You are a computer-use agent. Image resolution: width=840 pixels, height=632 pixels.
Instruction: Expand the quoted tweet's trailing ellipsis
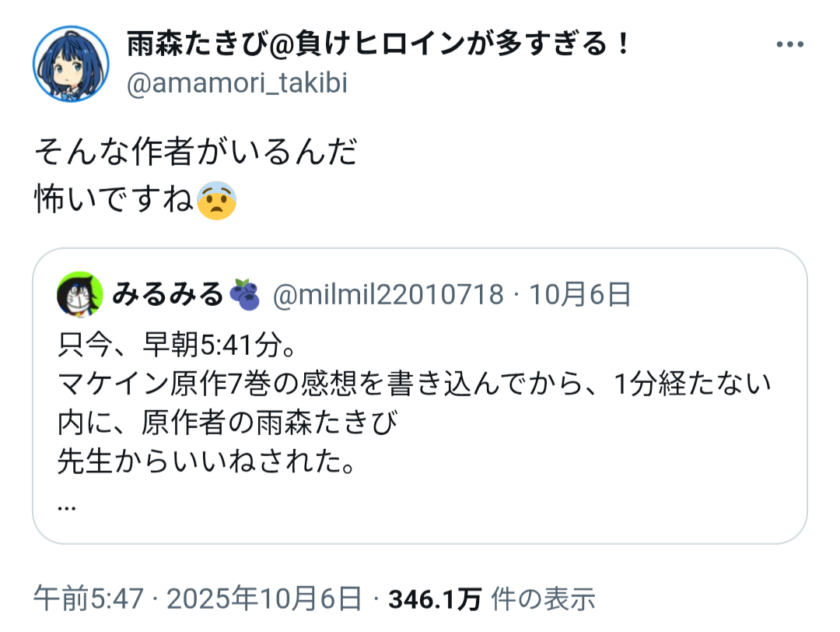tap(67, 504)
